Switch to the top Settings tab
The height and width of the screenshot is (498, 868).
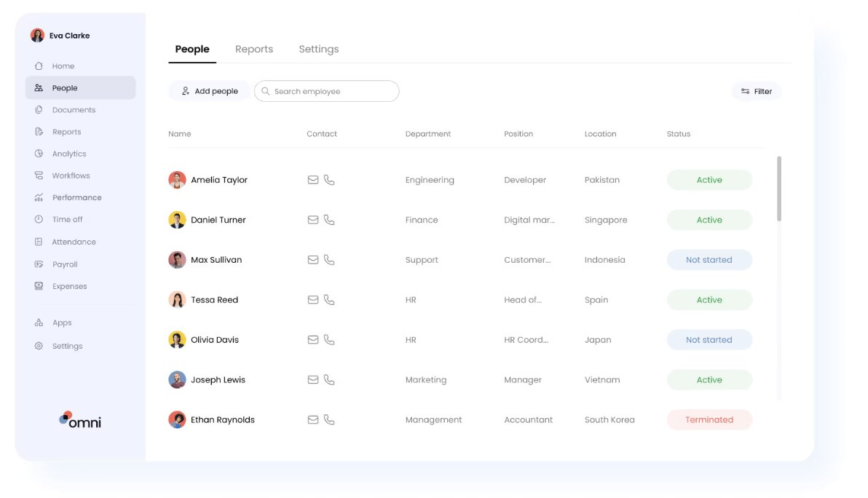tap(318, 50)
